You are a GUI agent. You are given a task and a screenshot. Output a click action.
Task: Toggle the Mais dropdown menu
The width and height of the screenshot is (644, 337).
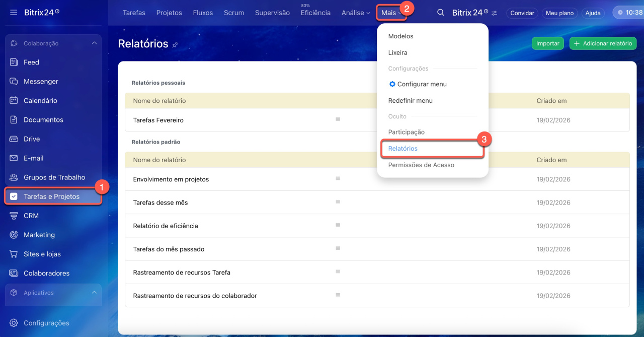(391, 13)
